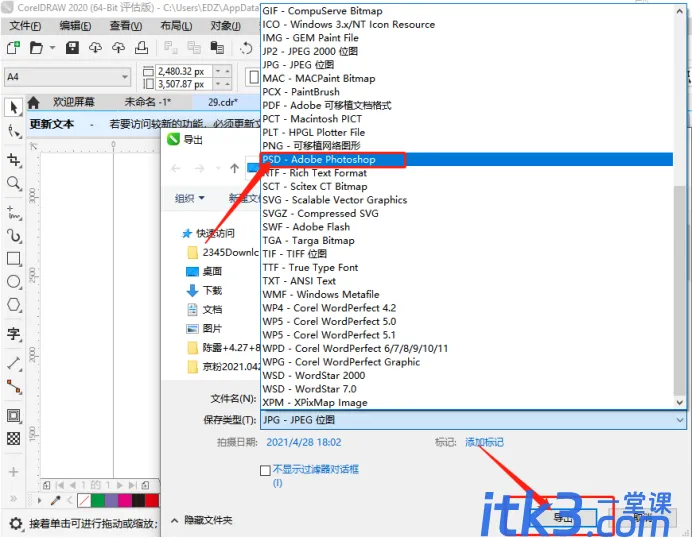Collapse folders via 隐藏文件夹
The height and width of the screenshot is (538, 692).
(x=203, y=520)
